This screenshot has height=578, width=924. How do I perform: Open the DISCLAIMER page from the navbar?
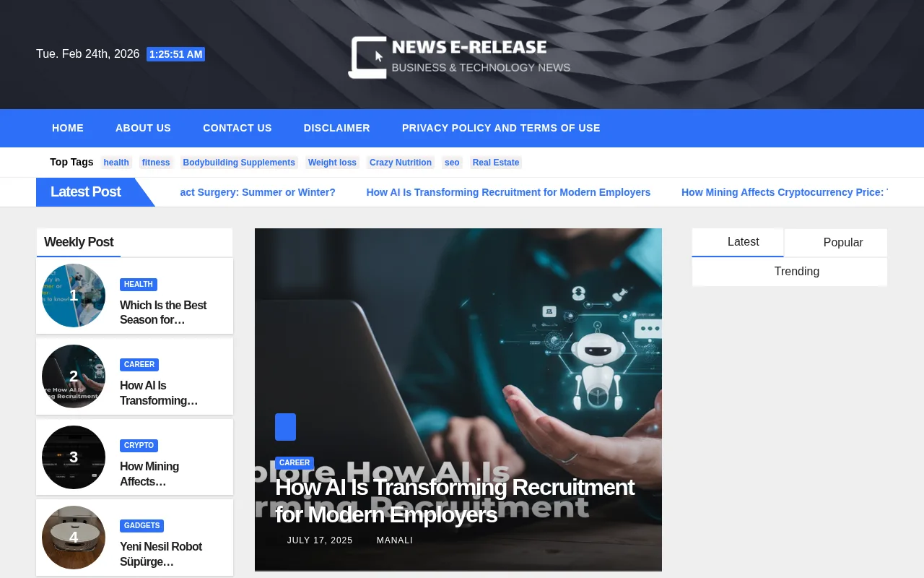click(336, 128)
